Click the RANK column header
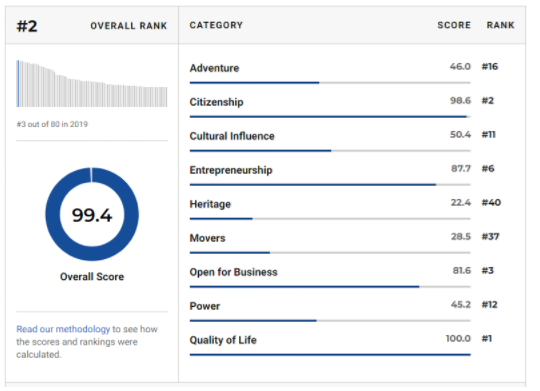Screen dimensions: 540x391 [x=500, y=25]
